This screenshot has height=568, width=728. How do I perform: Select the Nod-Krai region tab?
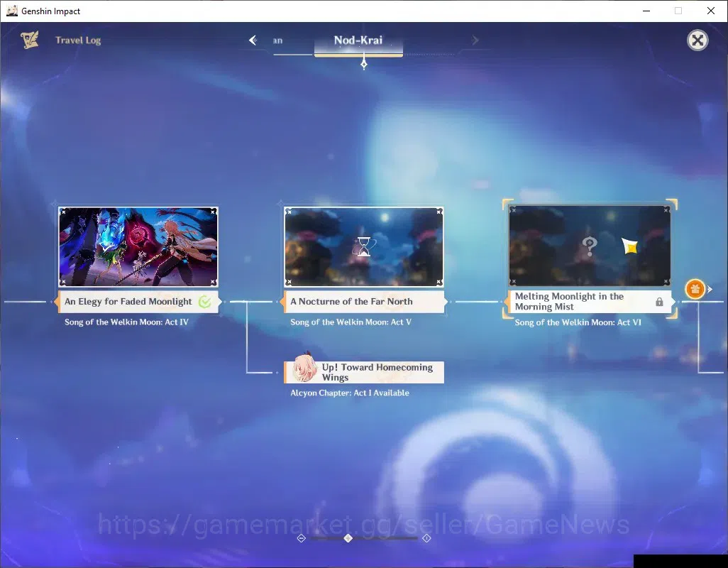click(358, 40)
